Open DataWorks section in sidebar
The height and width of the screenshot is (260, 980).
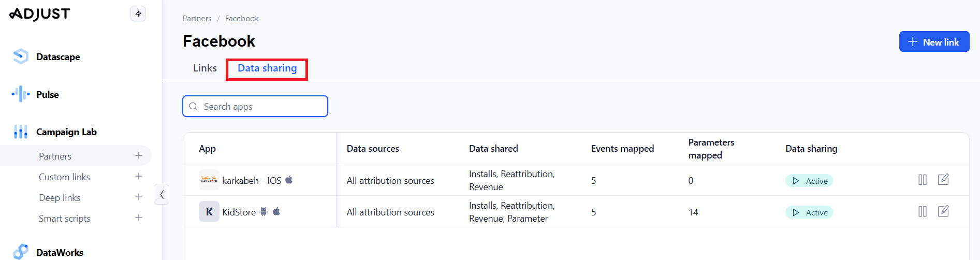(x=59, y=252)
